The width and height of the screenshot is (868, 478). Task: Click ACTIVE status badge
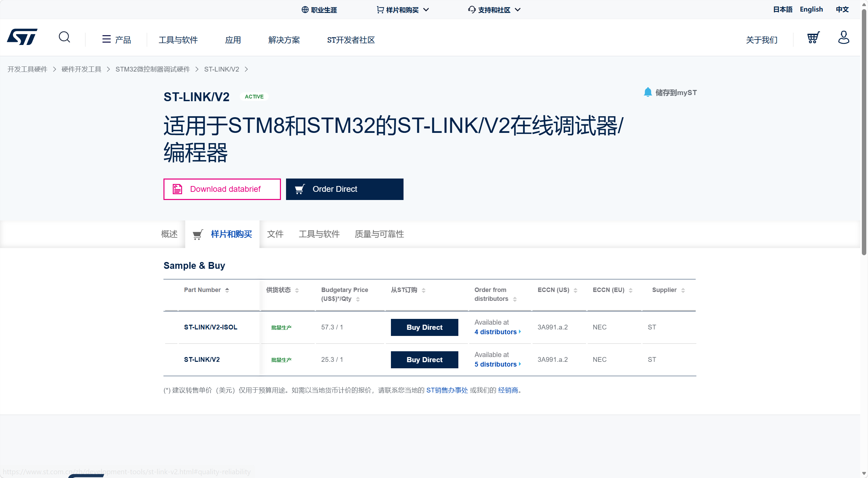pos(254,97)
